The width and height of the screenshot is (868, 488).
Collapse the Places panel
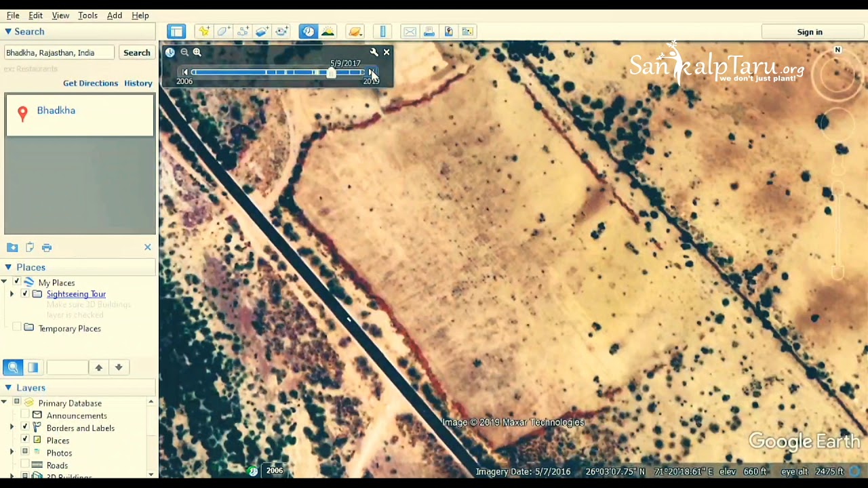click(x=8, y=267)
